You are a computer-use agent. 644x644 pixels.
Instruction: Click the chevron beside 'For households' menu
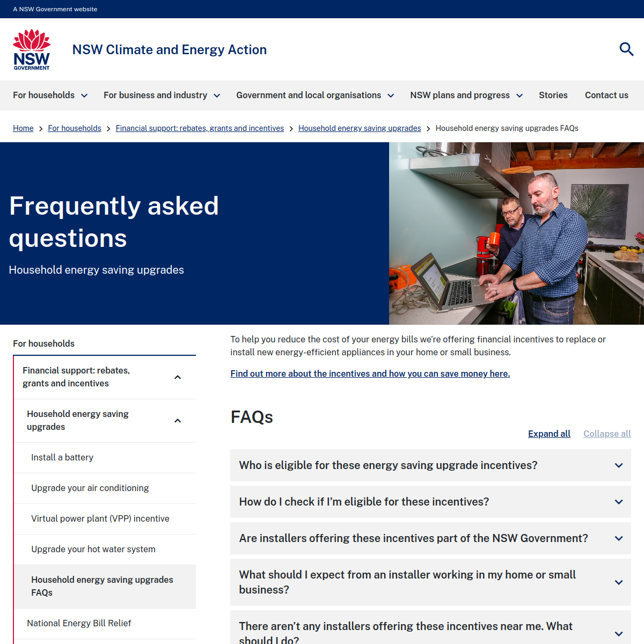(x=84, y=95)
